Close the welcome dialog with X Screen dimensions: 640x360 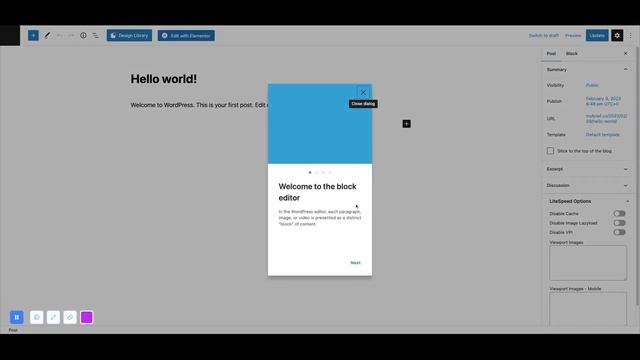click(x=363, y=93)
